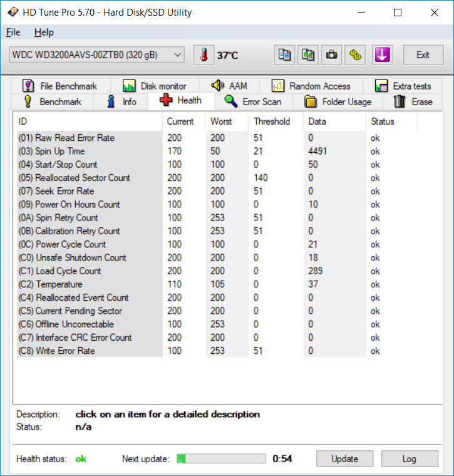This screenshot has height=476, width=454.
Task: Select the (C2) Temperature row
Action: (217, 284)
